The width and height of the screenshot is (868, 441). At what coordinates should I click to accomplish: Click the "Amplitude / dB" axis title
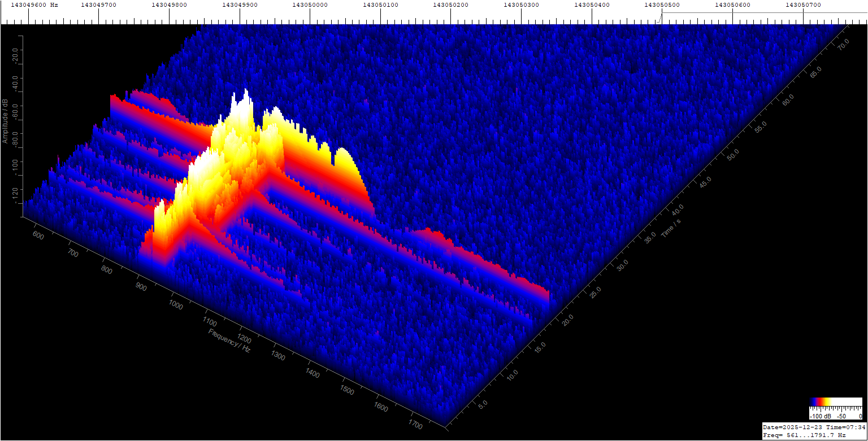pyautogui.click(x=5, y=121)
